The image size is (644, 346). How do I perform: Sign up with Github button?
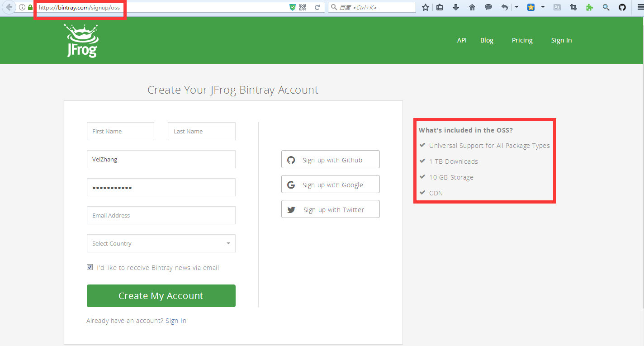click(331, 159)
